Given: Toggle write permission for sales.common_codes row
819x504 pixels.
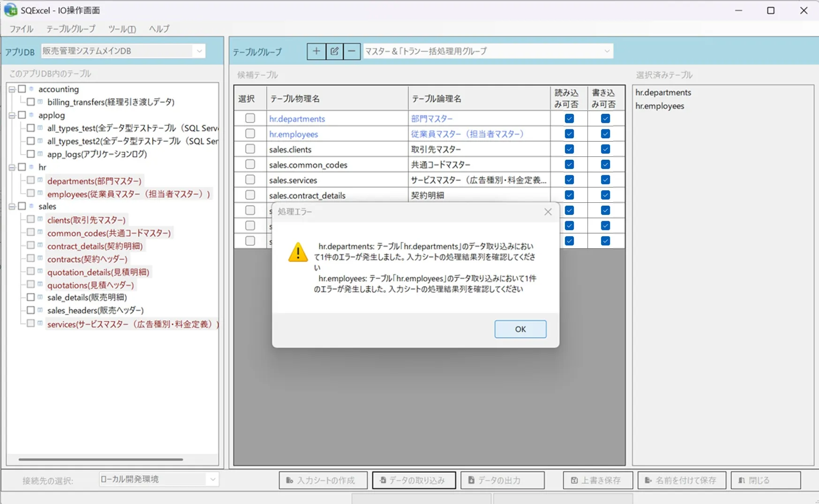Looking at the screenshot, I should click(x=605, y=164).
